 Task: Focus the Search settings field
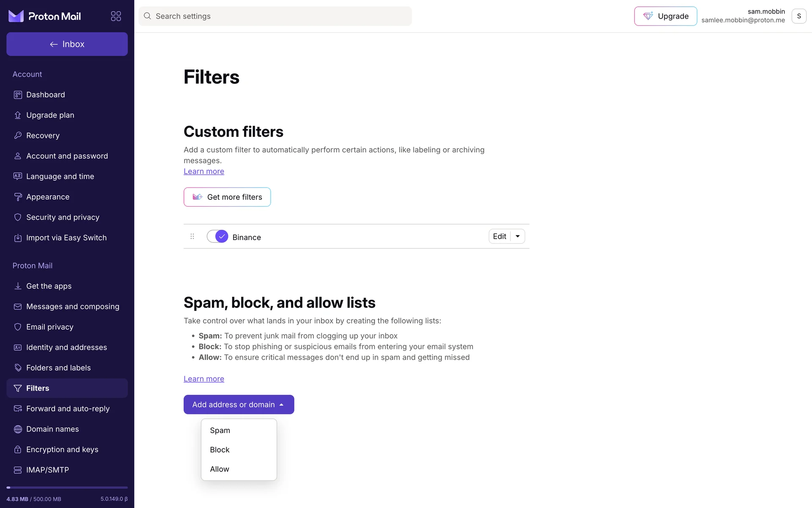pos(275,16)
